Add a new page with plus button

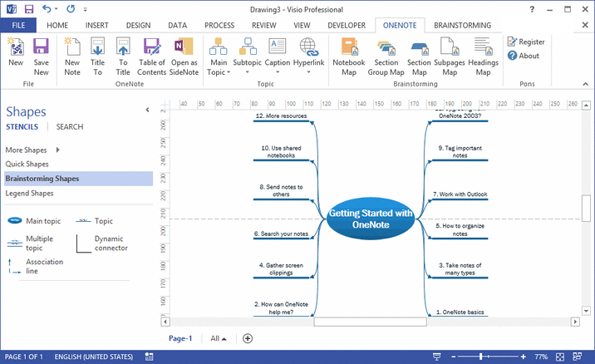pos(248,338)
